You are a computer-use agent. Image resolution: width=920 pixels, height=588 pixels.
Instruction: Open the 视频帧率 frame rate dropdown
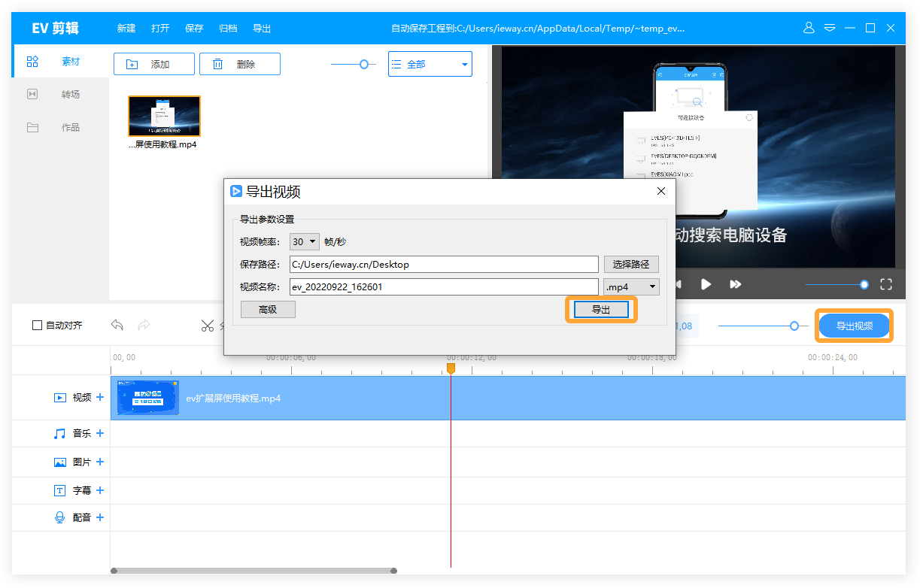(x=305, y=241)
